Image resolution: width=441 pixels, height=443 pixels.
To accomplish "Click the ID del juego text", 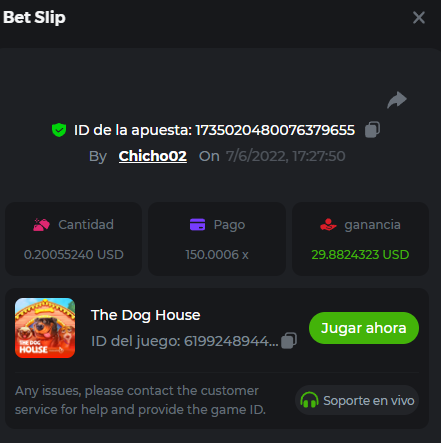I will coord(185,341).
